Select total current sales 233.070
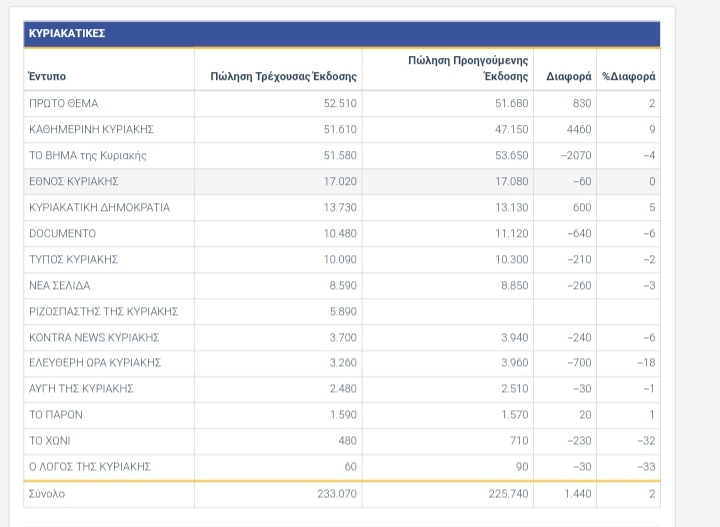 coord(337,494)
